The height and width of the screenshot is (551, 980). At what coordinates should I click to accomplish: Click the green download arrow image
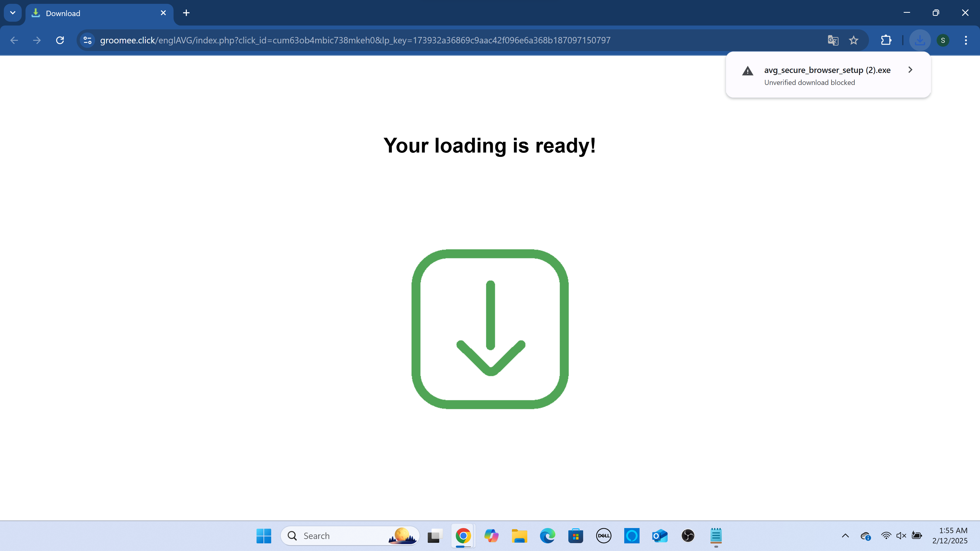[x=490, y=329]
